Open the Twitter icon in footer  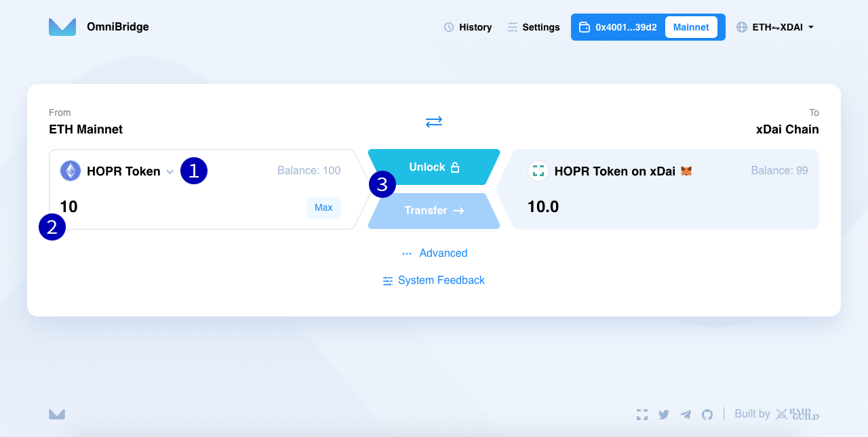tap(664, 414)
